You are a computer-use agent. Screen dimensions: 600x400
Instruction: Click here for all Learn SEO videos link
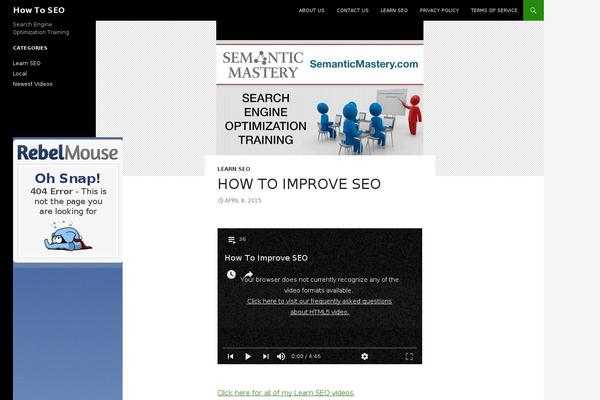285,393
